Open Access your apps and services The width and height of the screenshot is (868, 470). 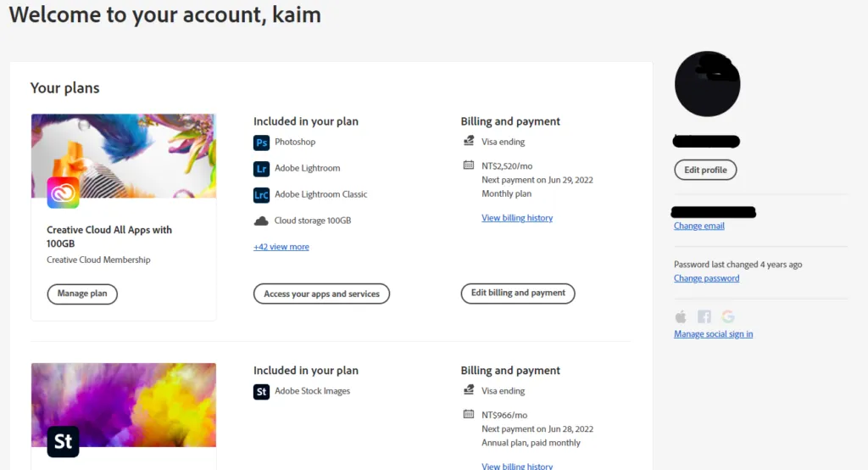click(x=321, y=294)
